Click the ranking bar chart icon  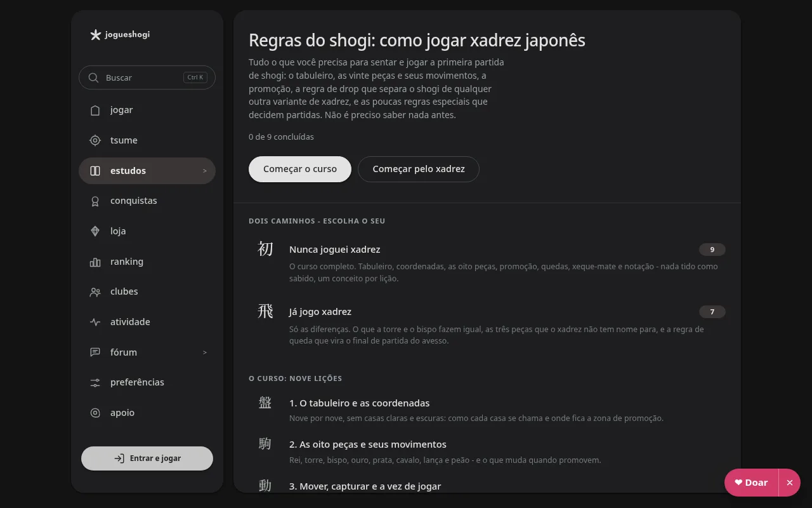pos(95,262)
